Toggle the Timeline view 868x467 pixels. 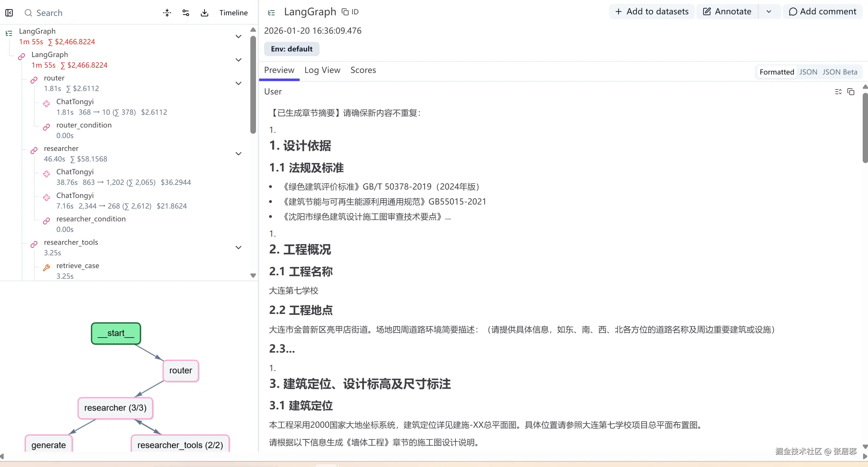click(x=233, y=13)
